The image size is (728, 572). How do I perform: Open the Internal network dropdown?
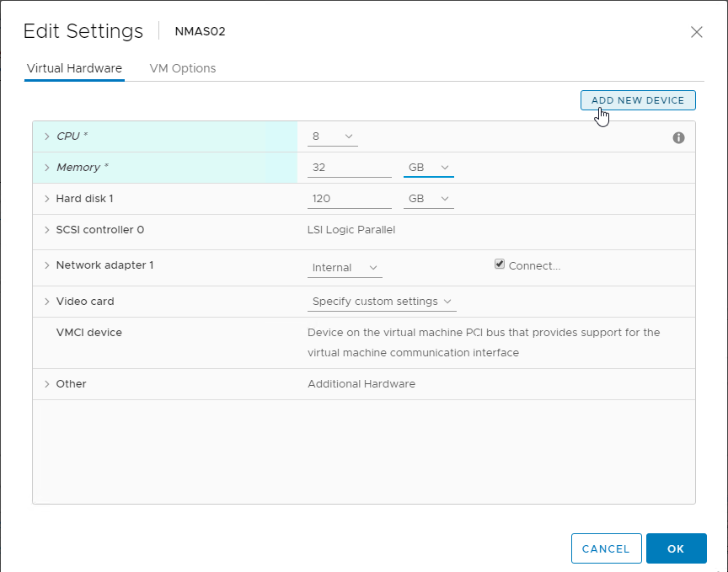pyautogui.click(x=345, y=268)
